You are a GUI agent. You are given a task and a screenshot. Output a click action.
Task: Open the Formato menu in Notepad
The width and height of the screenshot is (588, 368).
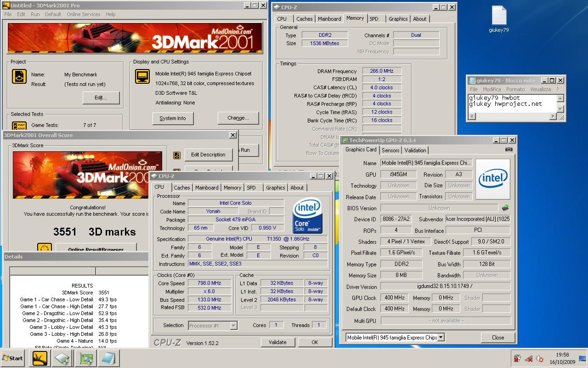tap(515, 89)
